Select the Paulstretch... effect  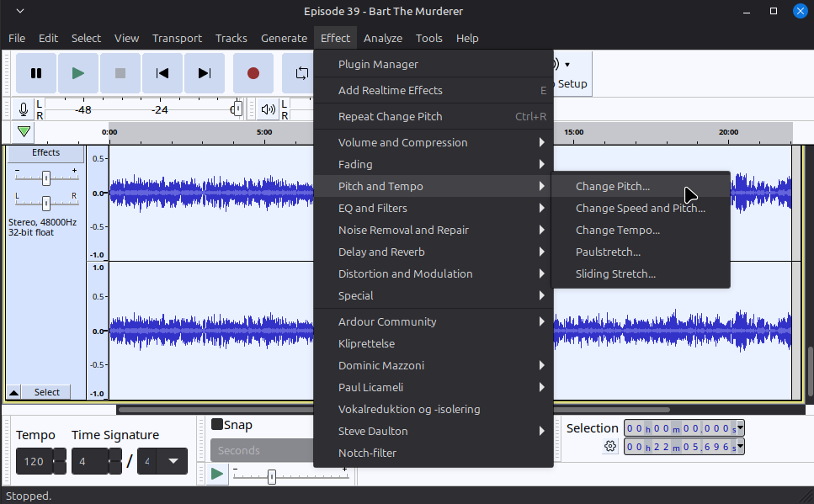pos(608,252)
